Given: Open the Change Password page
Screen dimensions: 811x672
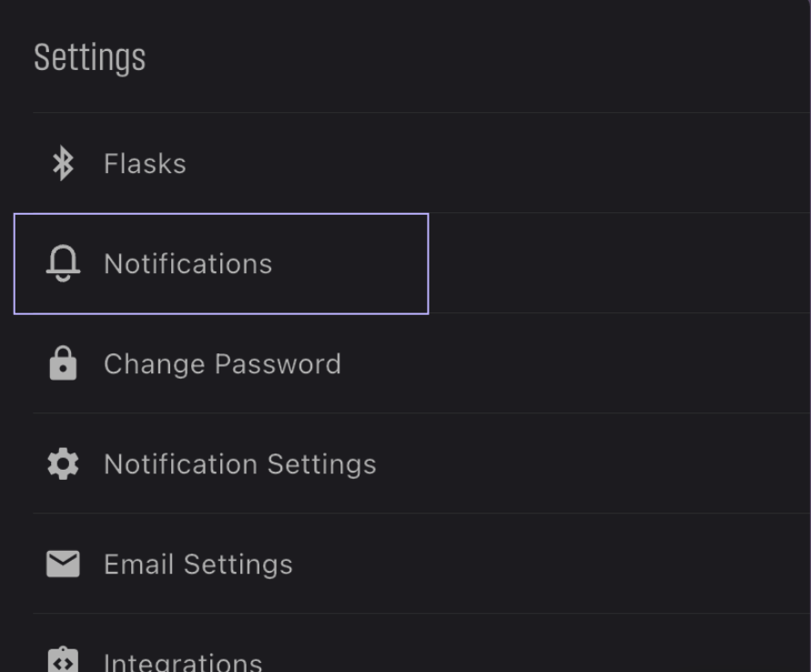Looking at the screenshot, I should (x=222, y=363).
